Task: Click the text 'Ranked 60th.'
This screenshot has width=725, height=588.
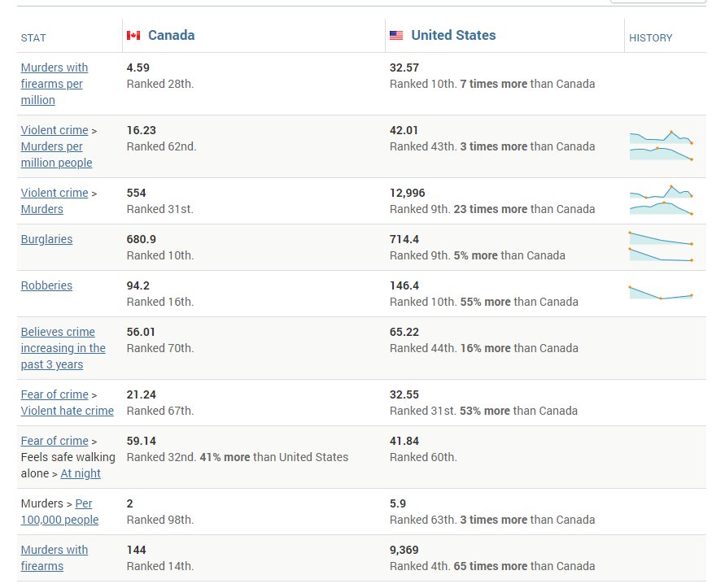Action: tap(423, 457)
